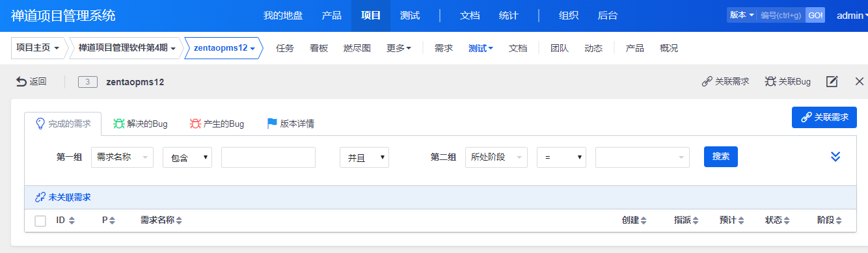The height and width of the screenshot is (253, 868).
Task: Switch to the 解决的Bug tab
Action: point(141,124)
